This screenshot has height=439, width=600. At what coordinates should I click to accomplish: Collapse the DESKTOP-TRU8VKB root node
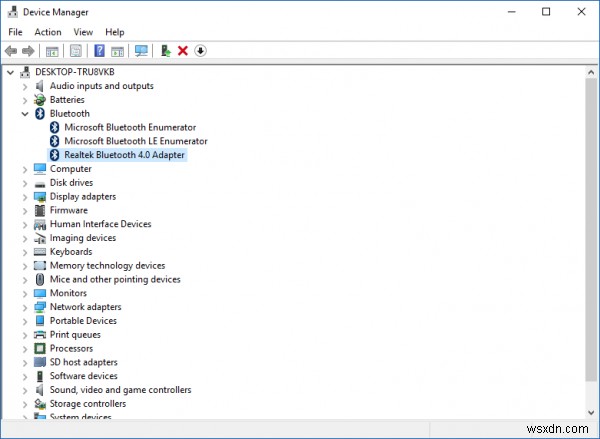(x=10, y=72)
